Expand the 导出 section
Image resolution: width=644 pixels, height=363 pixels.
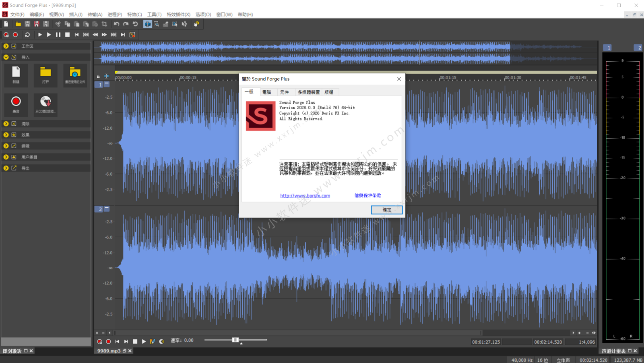click(x=6, y=168)
